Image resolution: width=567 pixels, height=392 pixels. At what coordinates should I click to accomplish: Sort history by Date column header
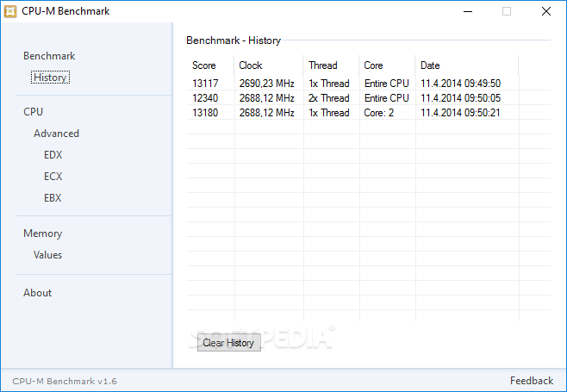click(467, 65)
